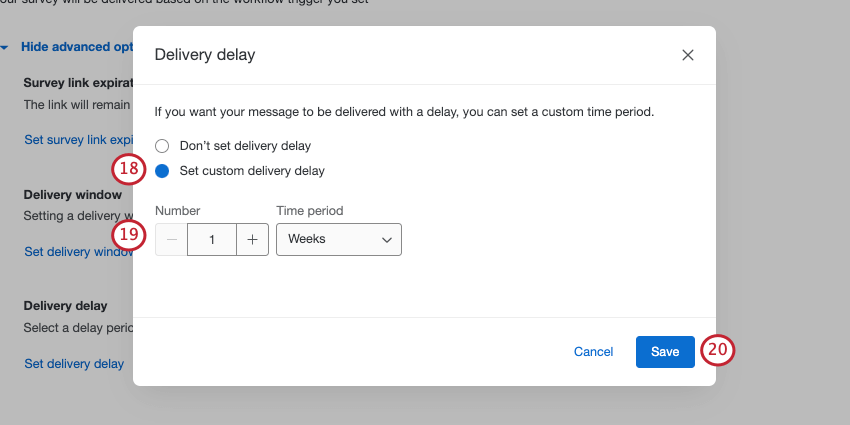The image size is (850, 425).
Task: Click the step 19 annotation badge
Action: (129, 237)
